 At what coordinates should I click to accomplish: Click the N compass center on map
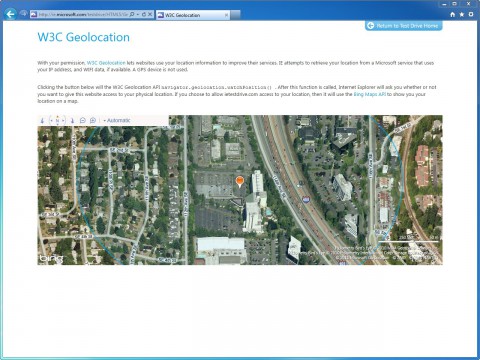[x=57, y=120]
